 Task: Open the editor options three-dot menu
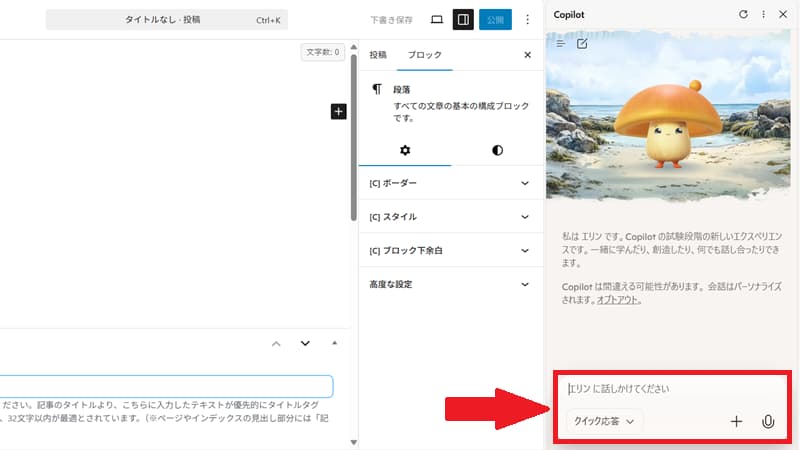pyautogui.click(x=528, y=20)
